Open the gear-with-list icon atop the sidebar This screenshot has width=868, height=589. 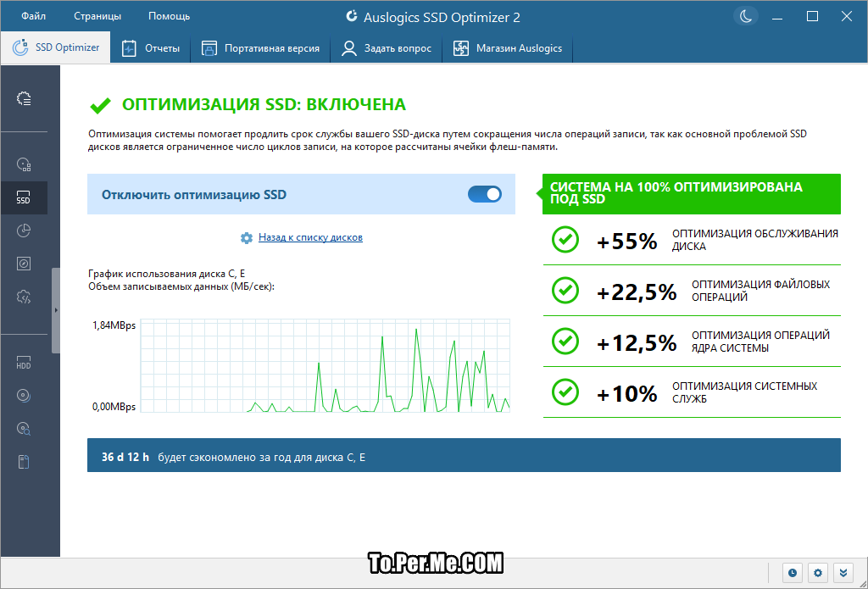coord(24,98)
